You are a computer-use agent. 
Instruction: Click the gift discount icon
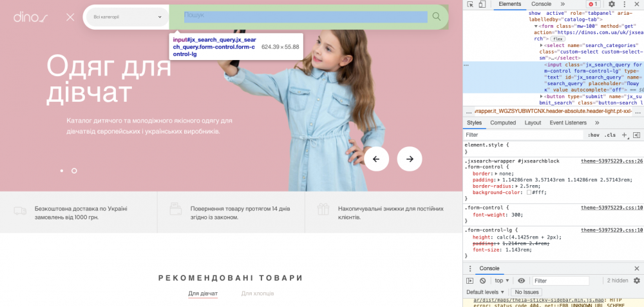(323, 209)
